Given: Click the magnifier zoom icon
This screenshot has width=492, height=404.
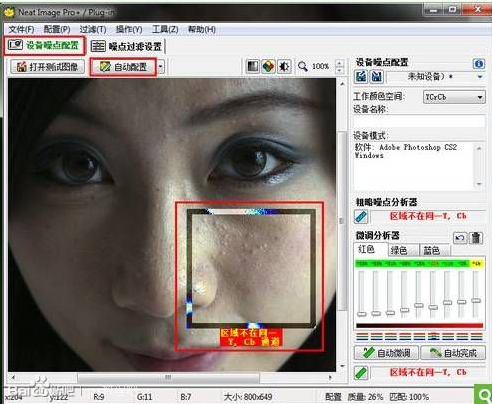Looking at the screenshot, I should (x=303, y=66).
